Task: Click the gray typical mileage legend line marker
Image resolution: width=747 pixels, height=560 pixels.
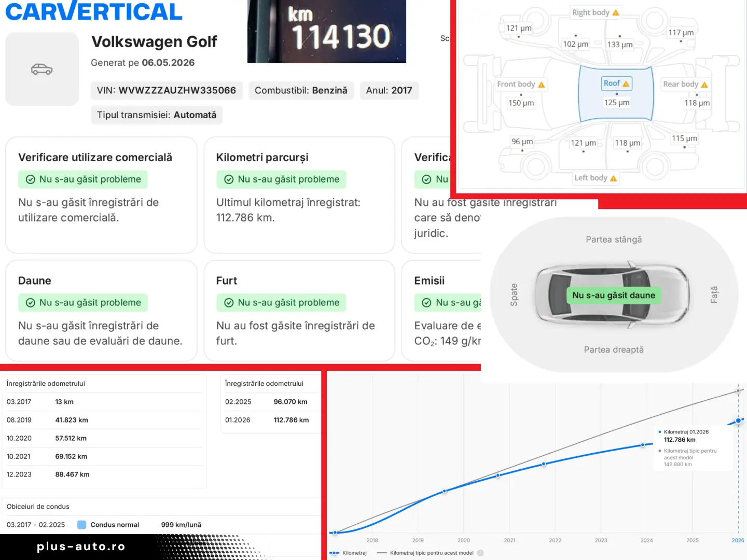Action: (x=382, y=553)
